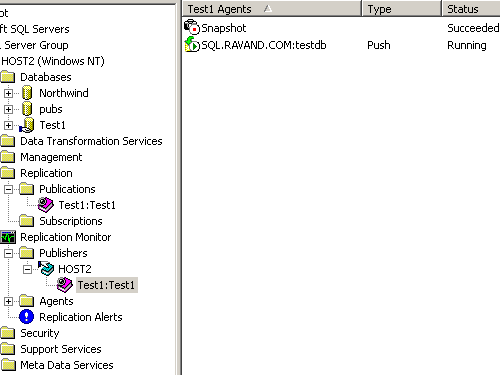Click the Northwind database cylinder icon
The image size is (500, 375).
click(x=27, y=93)
